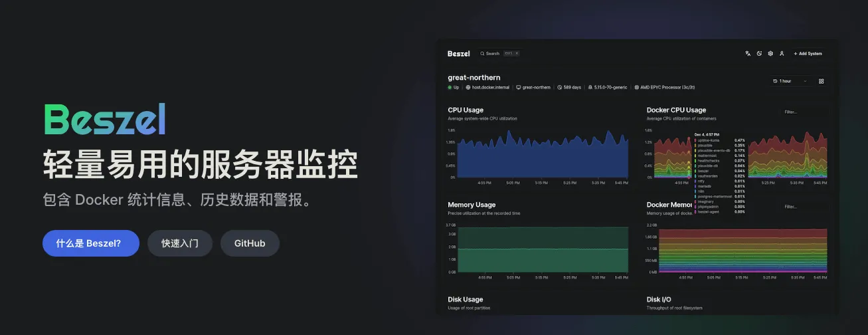This screenshot has height=335, width=868.
Task: Open the user account icon
Action: point(782,54)
